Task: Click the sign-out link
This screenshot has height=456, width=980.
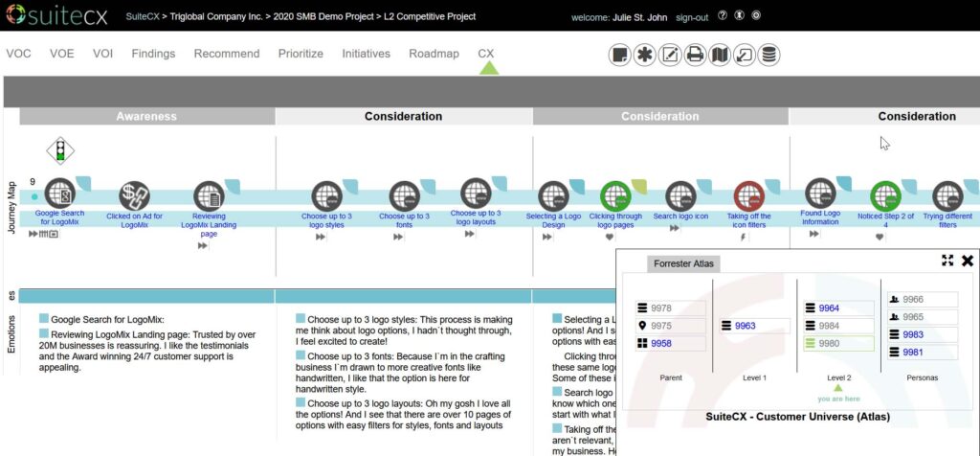Action: (692, 17)
